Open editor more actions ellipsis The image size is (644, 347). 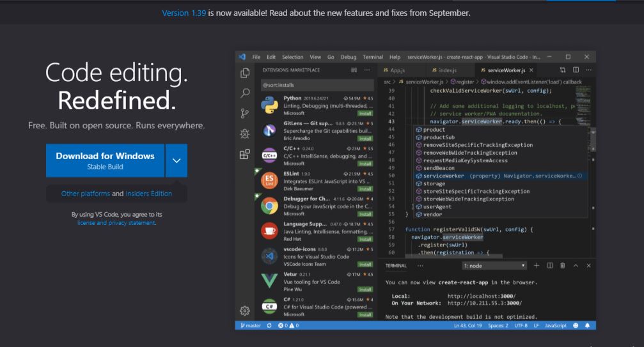588,70
